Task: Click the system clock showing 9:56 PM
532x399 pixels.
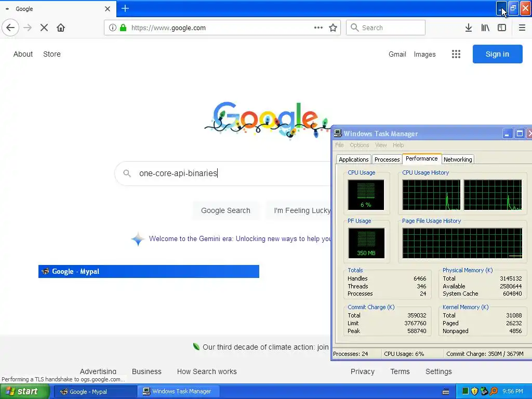Action: (x=513, y=391)
